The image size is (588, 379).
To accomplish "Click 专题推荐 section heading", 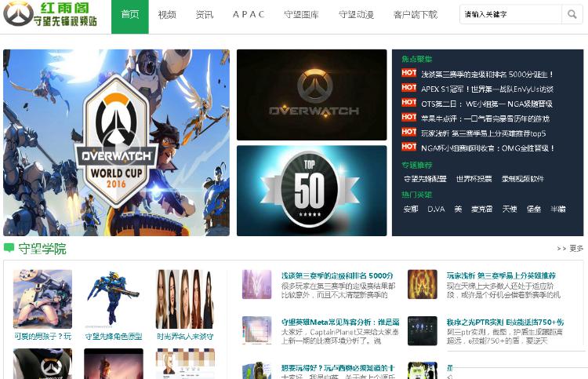I will click(416, 165).
